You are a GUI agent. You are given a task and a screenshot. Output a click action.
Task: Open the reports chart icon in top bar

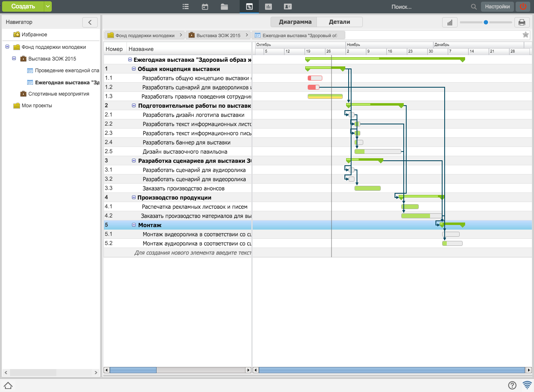coord(268,7)
